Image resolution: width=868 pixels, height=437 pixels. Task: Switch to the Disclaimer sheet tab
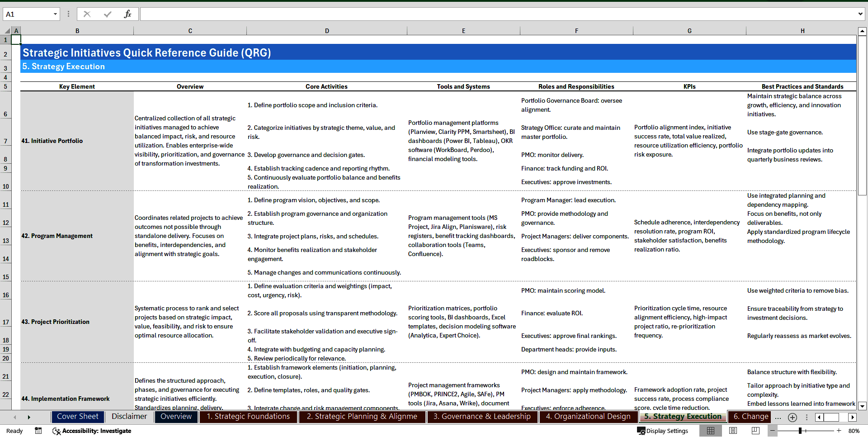pyautogui.click(x=129, y=417)
